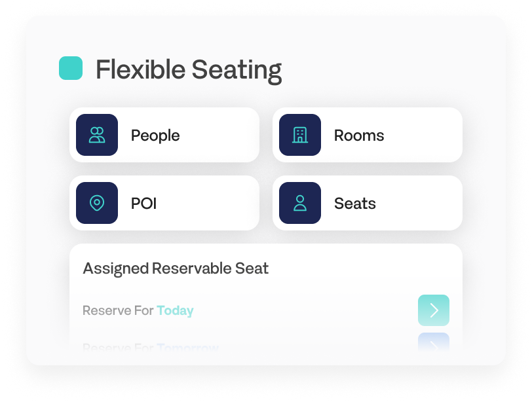Viewport: 532px width, 402px height.
Task: Click the People group icon
Action: [97, 135]
